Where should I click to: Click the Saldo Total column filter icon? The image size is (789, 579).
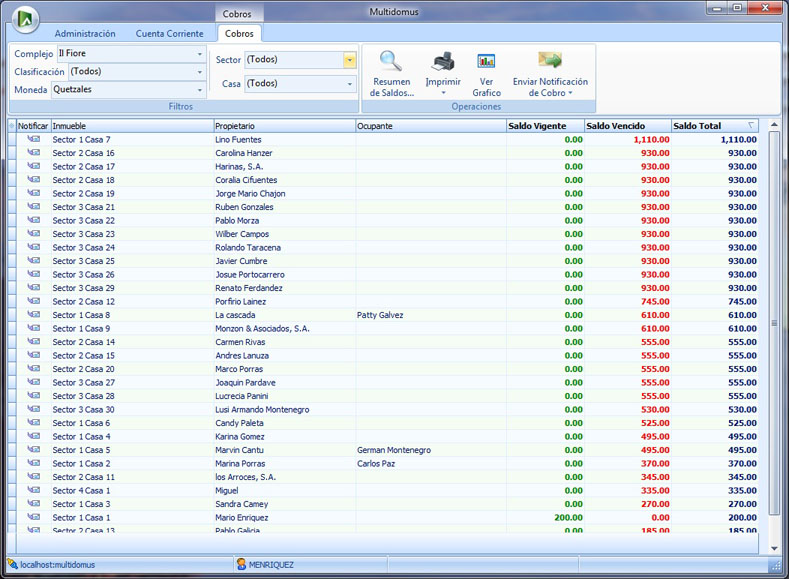752,126
